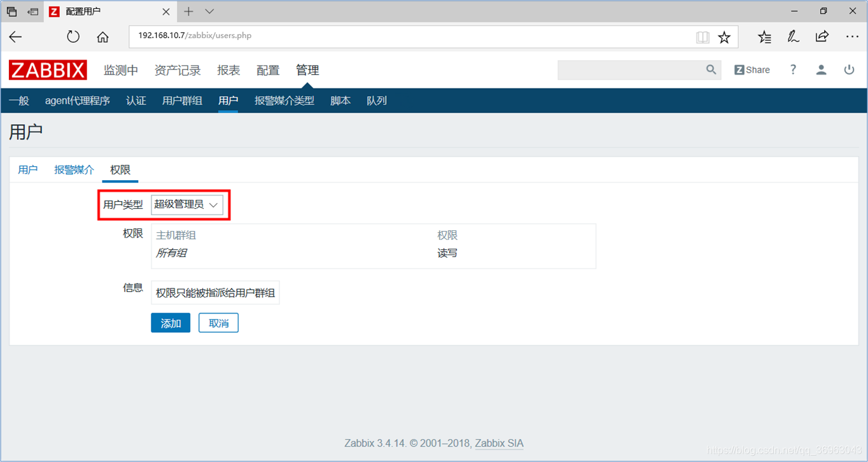Go to 认证 submenu

click(x=136, y=101)
